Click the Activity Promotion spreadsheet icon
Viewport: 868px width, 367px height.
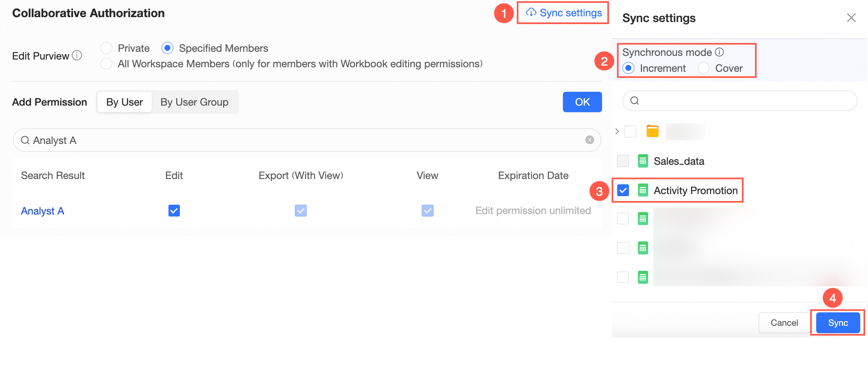pyautogui.click(x=643, y=190)
